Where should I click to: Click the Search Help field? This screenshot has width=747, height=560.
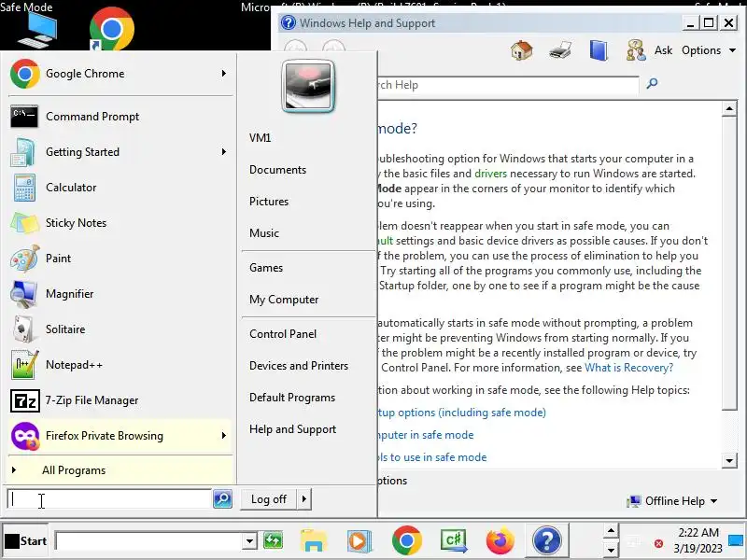[508, 85]
